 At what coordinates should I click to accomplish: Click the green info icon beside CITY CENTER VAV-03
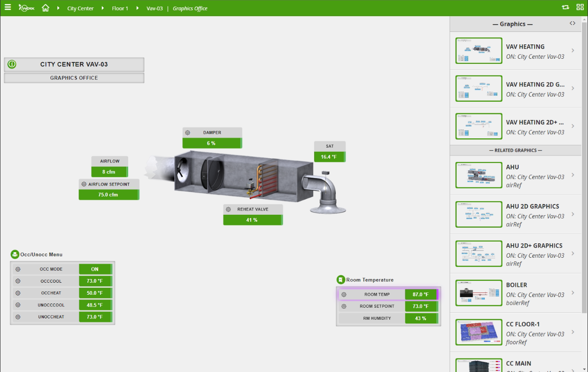pyautogui.click(x=12, y=64)
